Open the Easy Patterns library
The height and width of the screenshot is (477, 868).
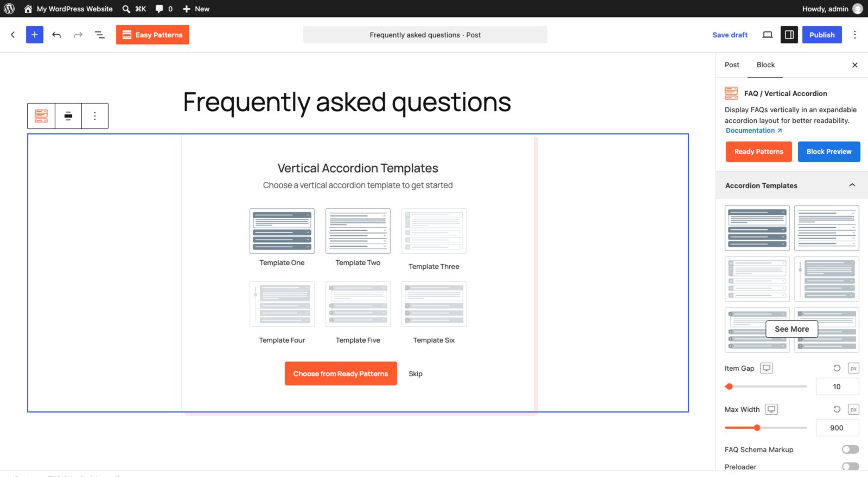point(152,35)
